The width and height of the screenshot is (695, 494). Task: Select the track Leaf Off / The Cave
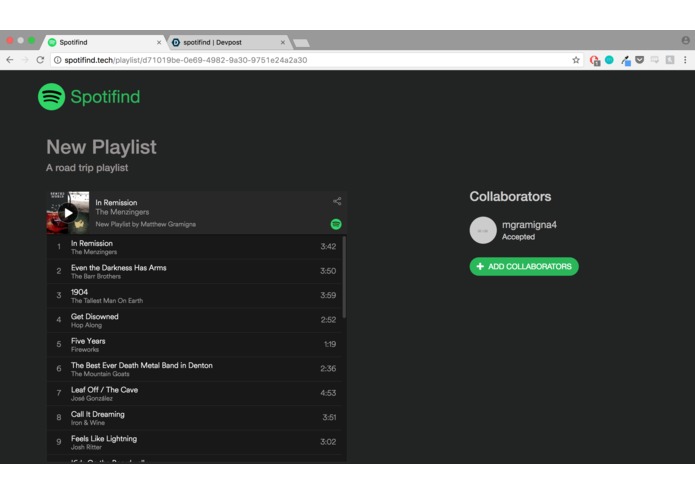(x=194, y=393)
